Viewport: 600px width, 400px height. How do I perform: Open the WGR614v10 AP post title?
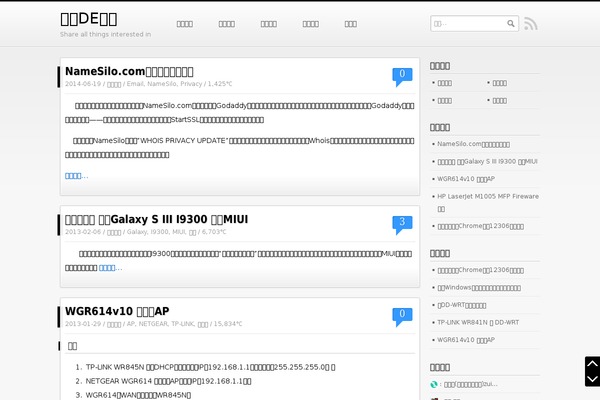[117, 311]
